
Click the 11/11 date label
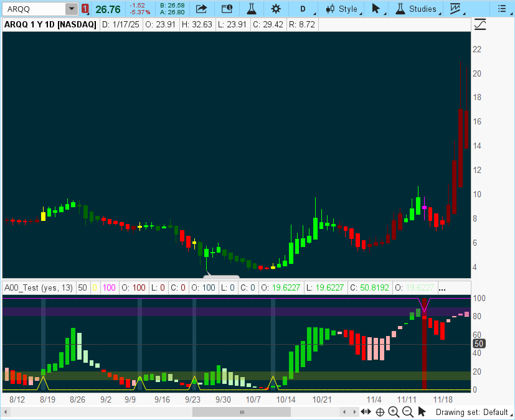(x=407, y=399)
